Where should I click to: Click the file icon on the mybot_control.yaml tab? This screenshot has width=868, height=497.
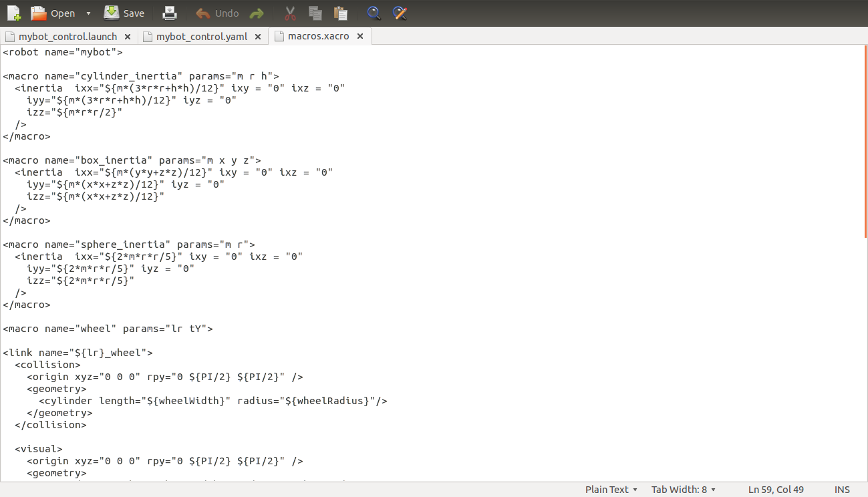(148, 36)
